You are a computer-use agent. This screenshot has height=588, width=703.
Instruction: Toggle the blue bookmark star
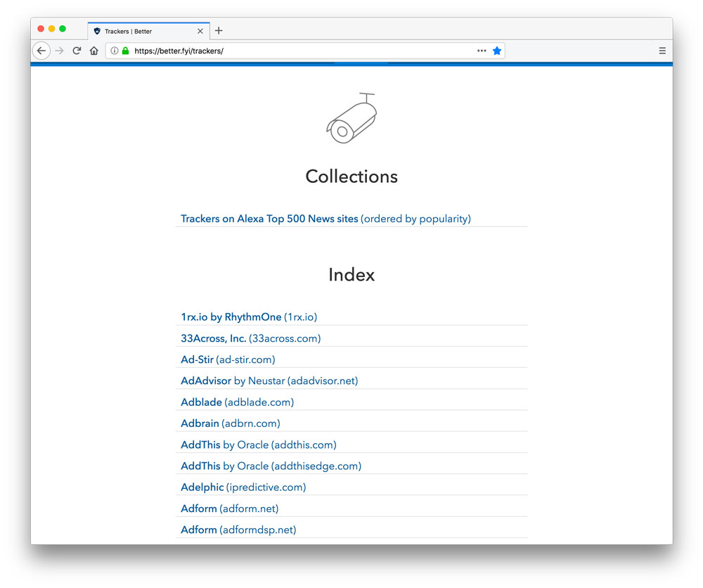[497, 51]
